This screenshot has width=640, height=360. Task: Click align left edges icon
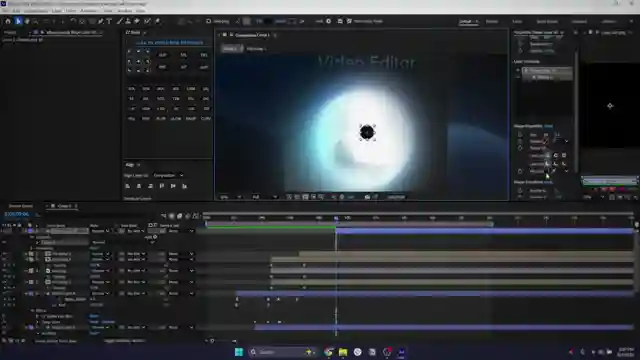[128, 186]
